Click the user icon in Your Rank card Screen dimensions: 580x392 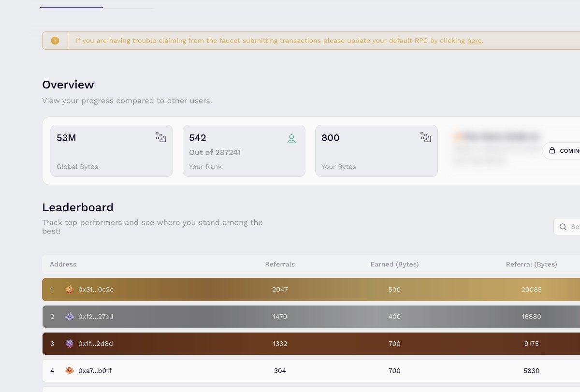point(291,139)
